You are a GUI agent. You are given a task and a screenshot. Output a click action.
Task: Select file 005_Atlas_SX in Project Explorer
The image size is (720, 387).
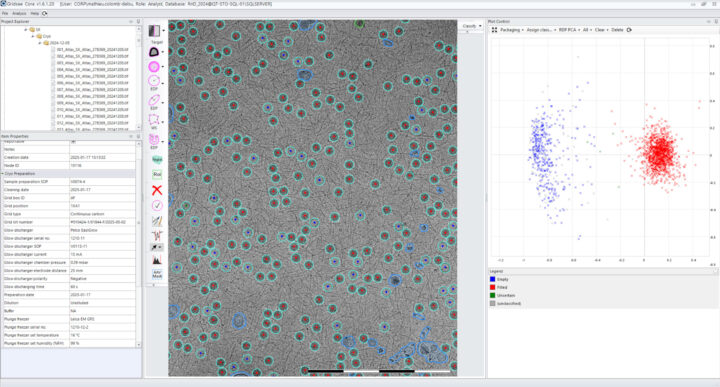(92, 76)
